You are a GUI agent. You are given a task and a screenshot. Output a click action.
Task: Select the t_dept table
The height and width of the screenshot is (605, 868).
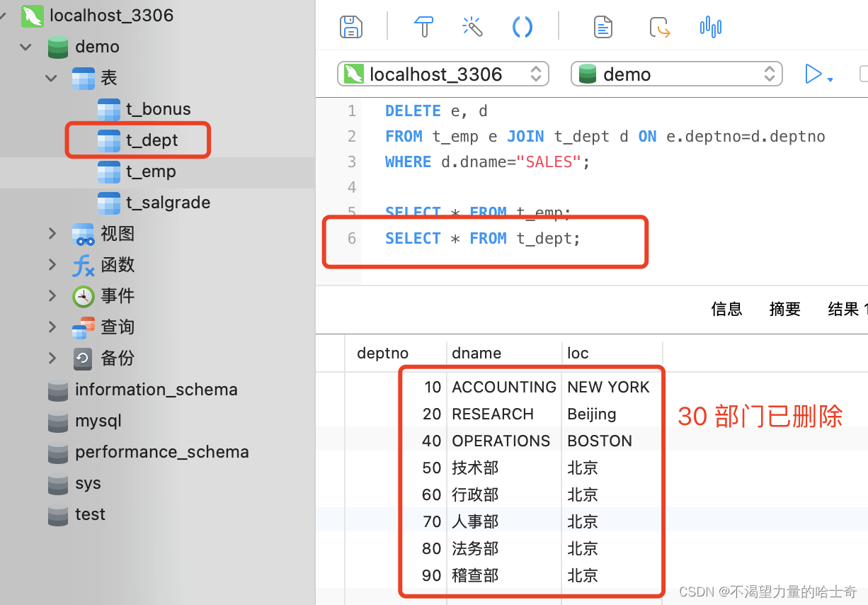152,140
